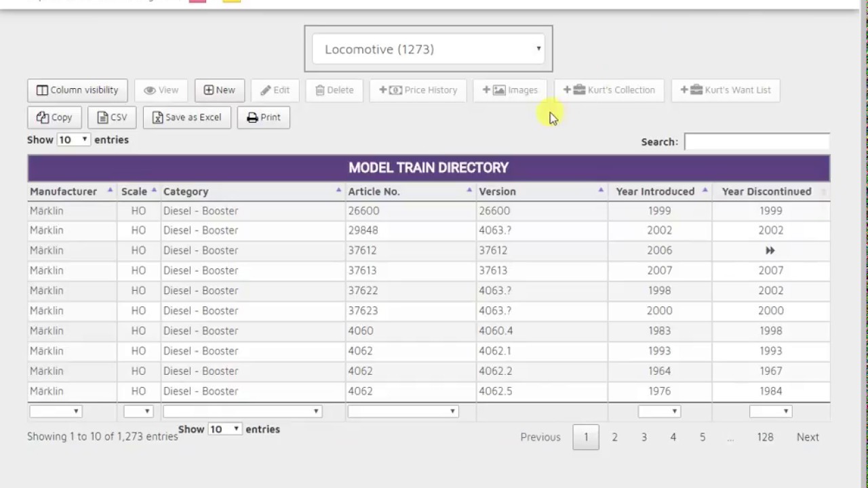Export table as CSV
Screen dimensions: 868x488
coord(112,117)
